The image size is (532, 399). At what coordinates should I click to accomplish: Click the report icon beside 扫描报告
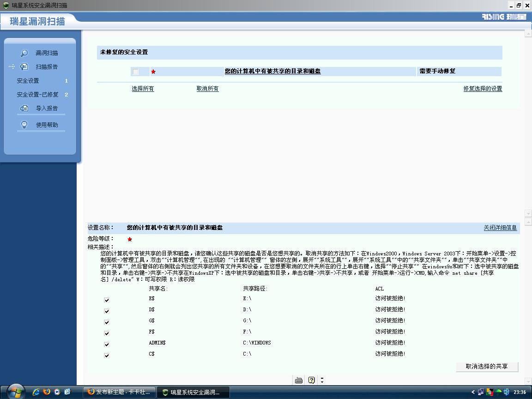pyautogui.click(x=24, y=67)
